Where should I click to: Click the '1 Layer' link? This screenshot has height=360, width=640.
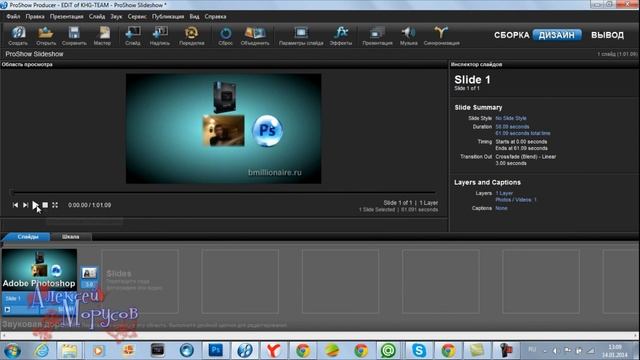click(504, 193)
